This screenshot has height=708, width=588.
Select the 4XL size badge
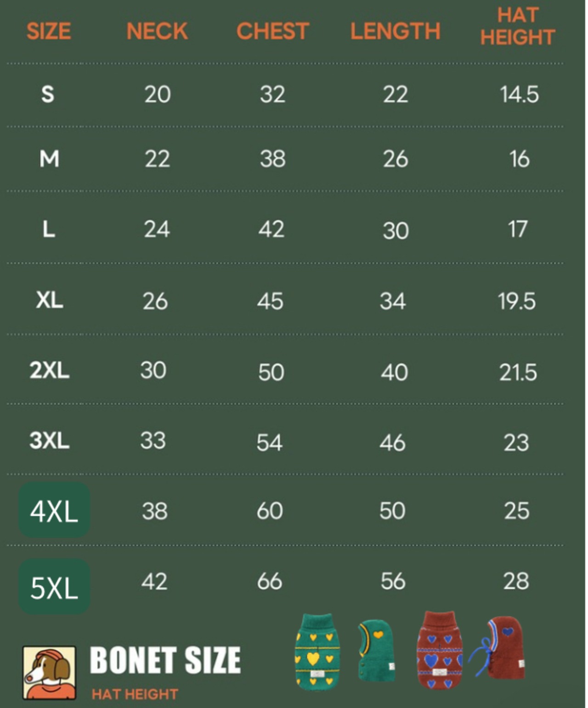tap(54, 510)
